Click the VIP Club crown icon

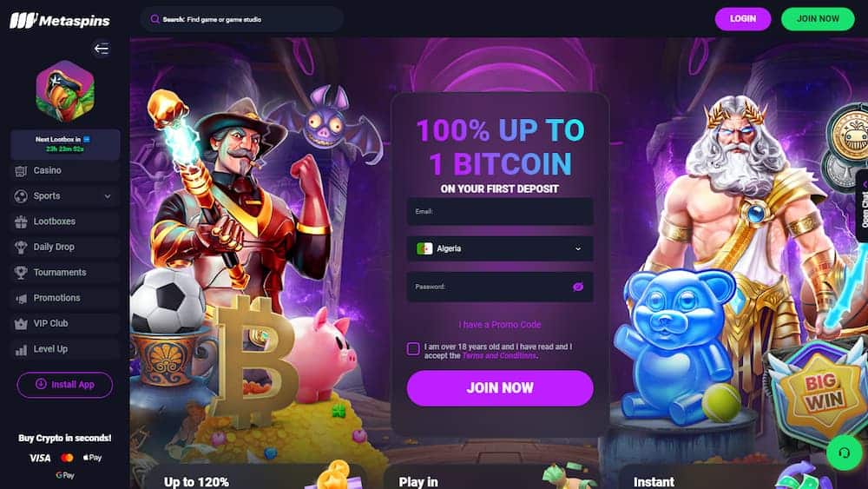[x=21, y=323]
